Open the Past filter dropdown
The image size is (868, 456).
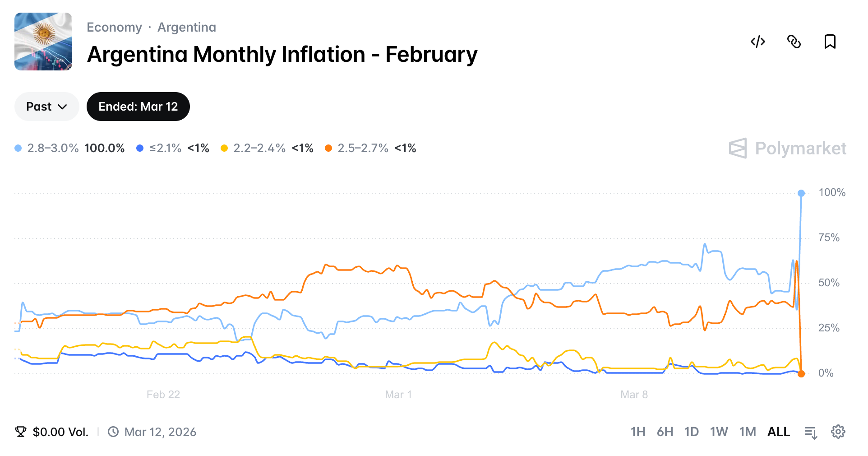[46, 107]
